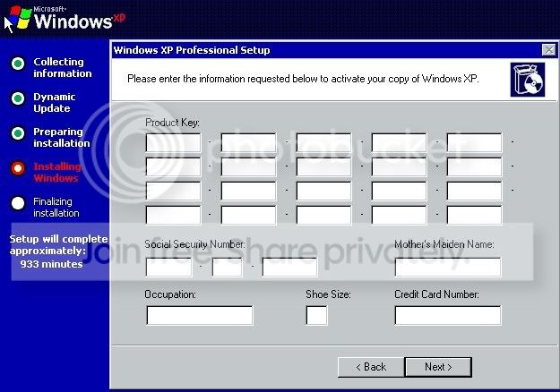This screenshot has height=392, width=560.
Task: Click the Shoe Size field
Action: [316, 315]
